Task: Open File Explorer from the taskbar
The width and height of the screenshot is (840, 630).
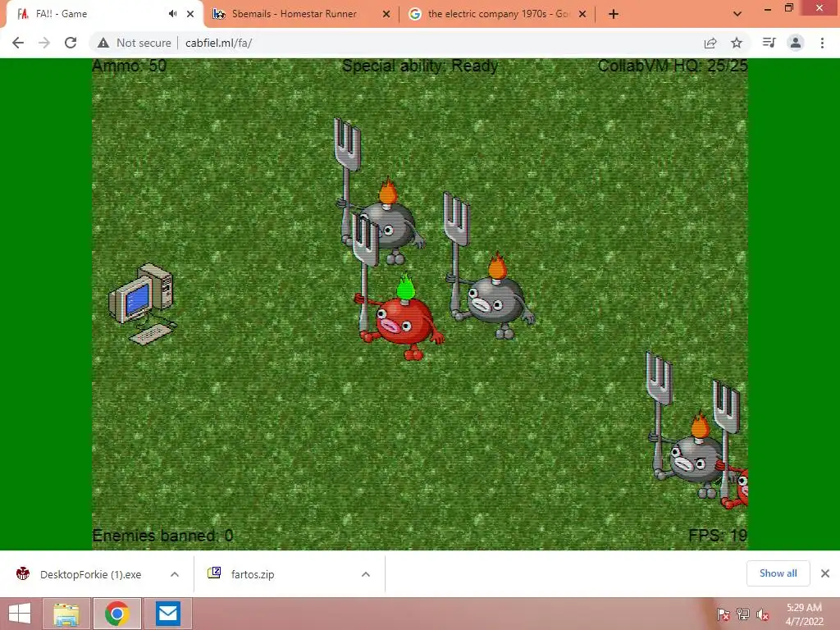Action: pos(66,614)
